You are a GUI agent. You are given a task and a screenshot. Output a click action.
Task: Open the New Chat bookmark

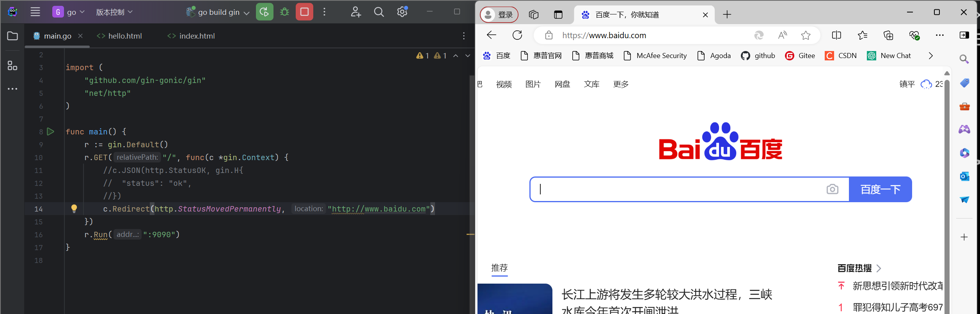(889, 56)
